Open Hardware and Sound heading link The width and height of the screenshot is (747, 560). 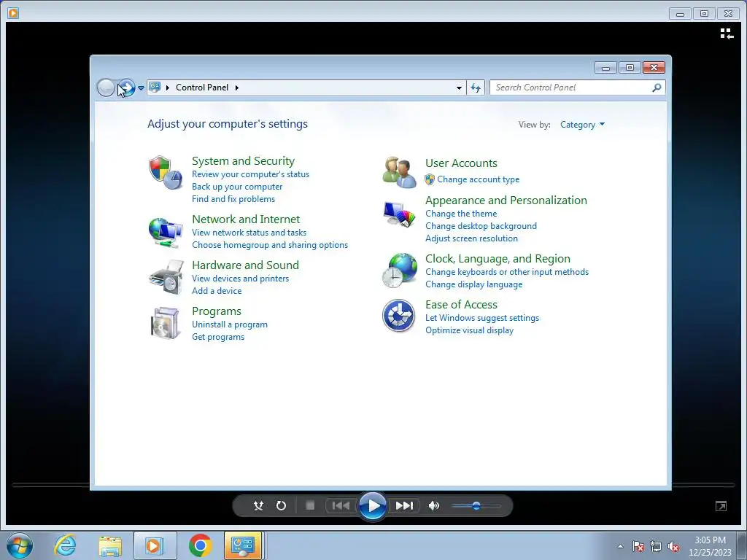coord(245,265)
